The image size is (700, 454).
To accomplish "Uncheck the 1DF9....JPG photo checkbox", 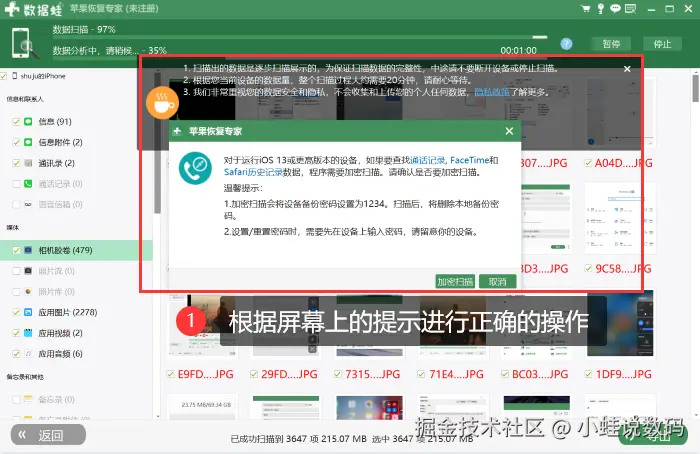I will pos(588,374).
